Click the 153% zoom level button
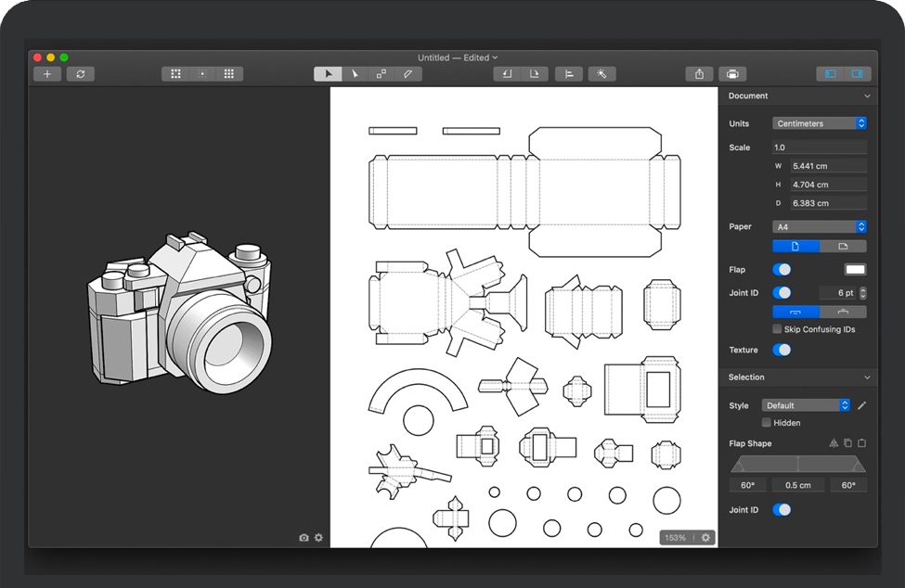 click(x=675, y=538)
